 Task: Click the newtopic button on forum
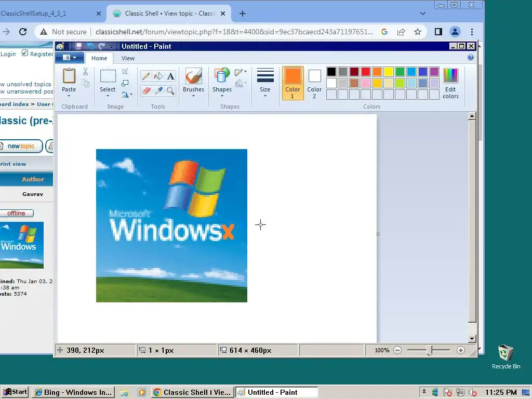21,146
